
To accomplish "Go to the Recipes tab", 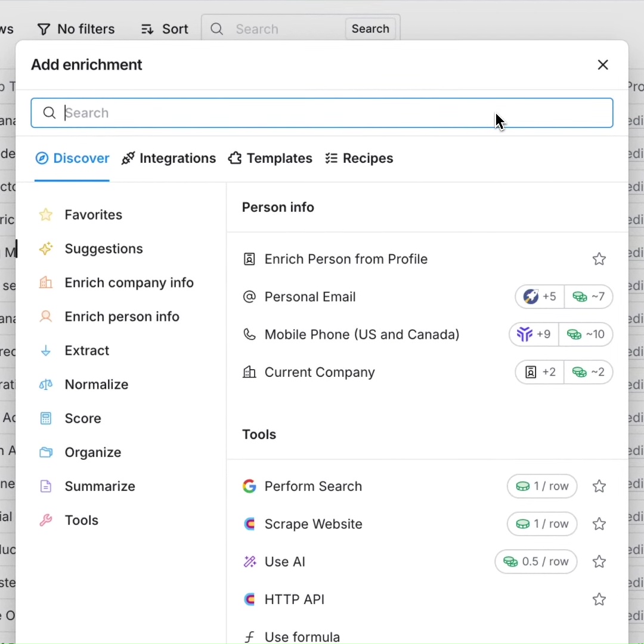I will click(359, 159).
